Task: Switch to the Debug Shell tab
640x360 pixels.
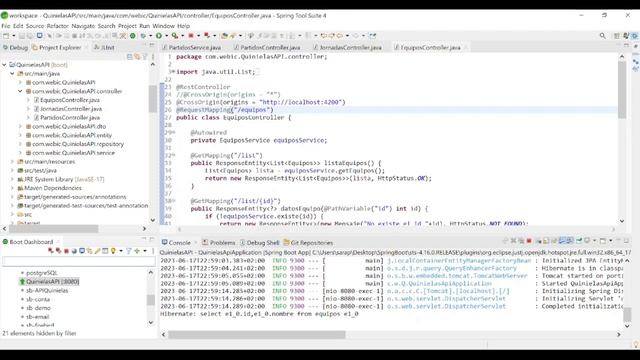Action: click(259, 242)
